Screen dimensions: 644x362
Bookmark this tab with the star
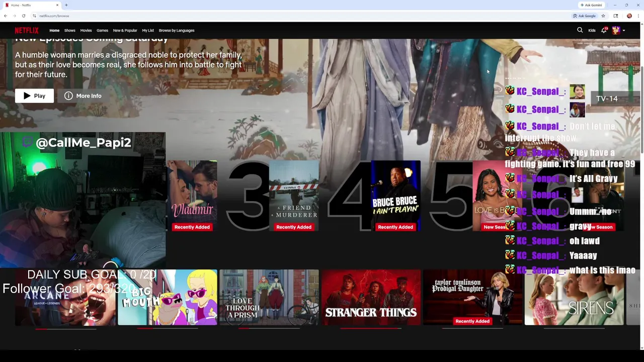pyautogui.click(x=603, y=16)
